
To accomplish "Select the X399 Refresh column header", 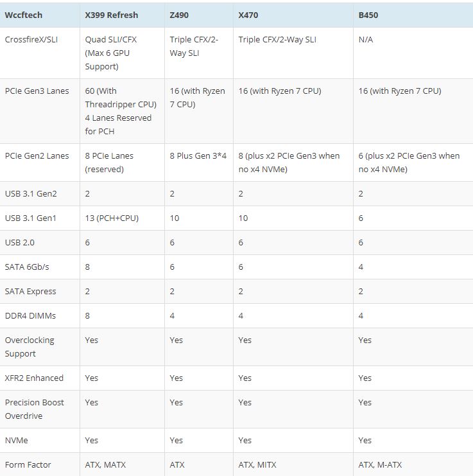I will pos(111,15).
